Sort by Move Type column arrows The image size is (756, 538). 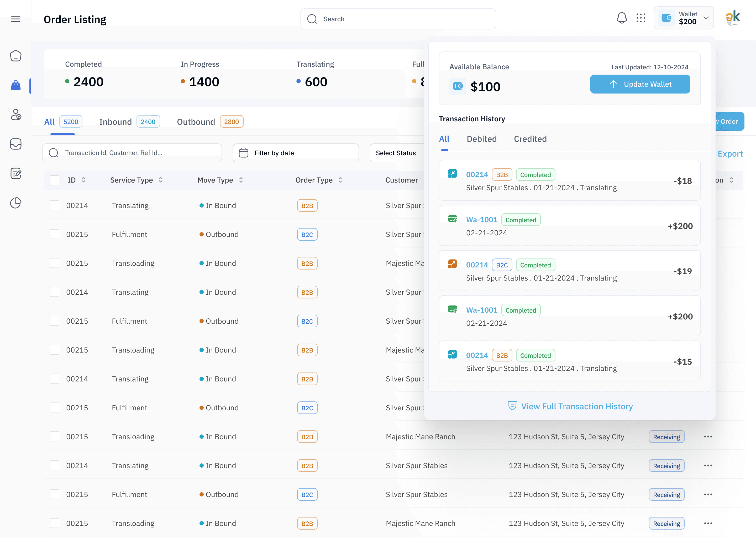pos(241,180)
